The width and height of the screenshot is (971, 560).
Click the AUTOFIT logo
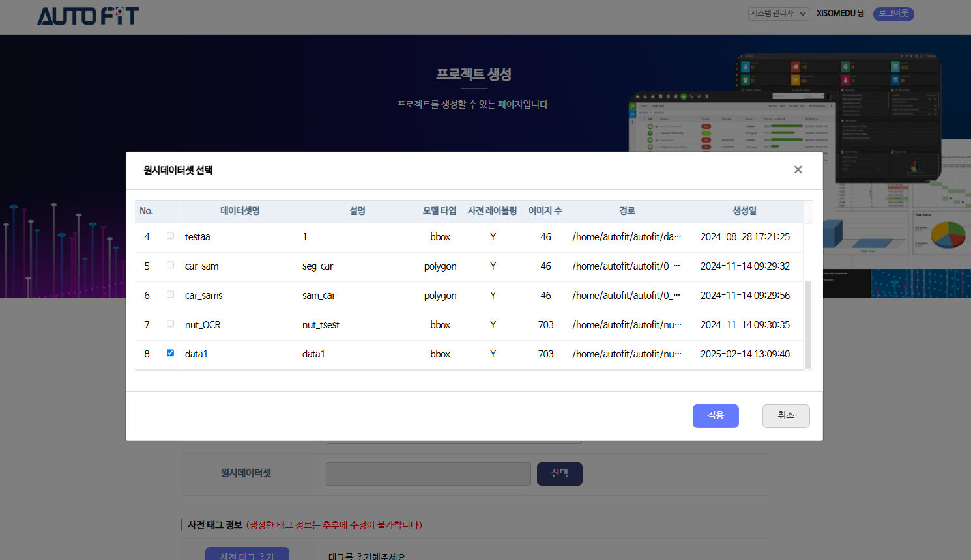coord(88,16)
